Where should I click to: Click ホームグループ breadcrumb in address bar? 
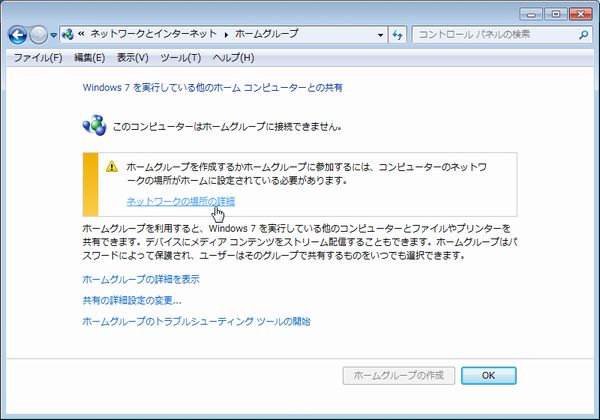point(266,34)
